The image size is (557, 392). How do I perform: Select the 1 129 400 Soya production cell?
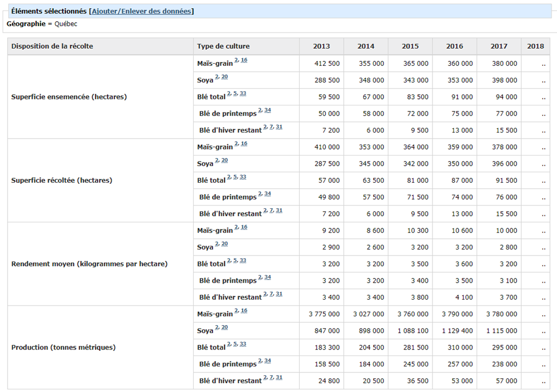(x=457, y=331)
